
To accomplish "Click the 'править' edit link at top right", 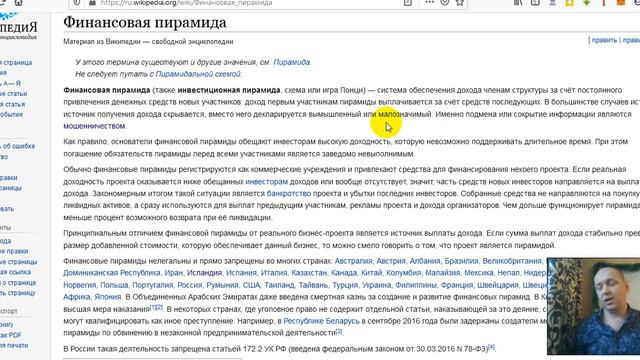I will (604, 40).
